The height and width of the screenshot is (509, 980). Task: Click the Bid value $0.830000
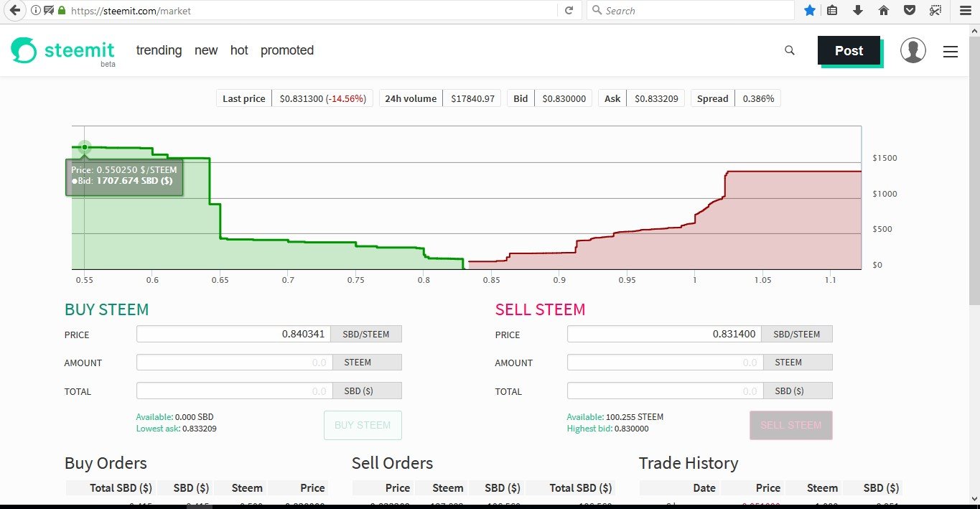pos(564,98)
